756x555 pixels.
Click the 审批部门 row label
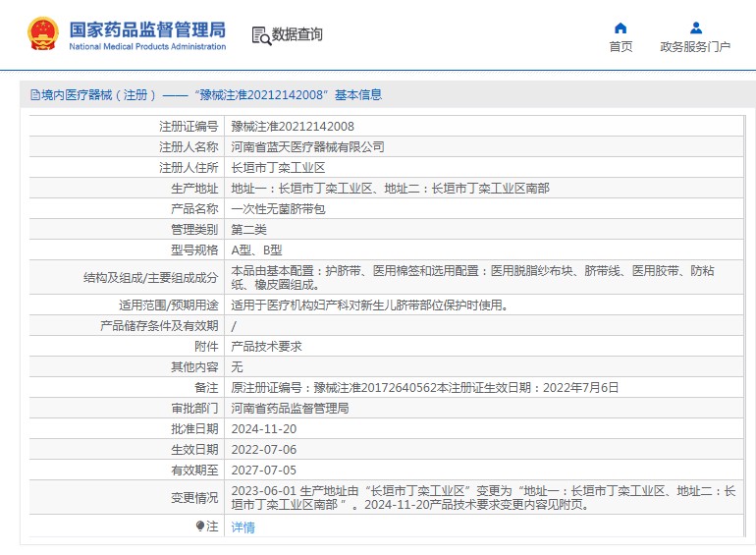pos(194,409)
